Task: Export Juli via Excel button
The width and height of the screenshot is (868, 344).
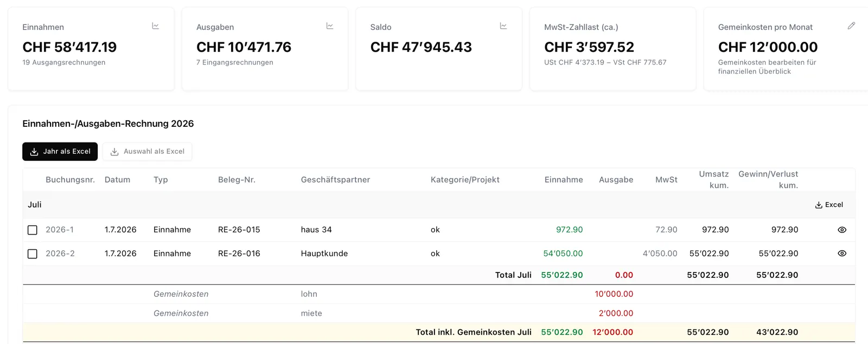Action: click(x=829, y=205)
